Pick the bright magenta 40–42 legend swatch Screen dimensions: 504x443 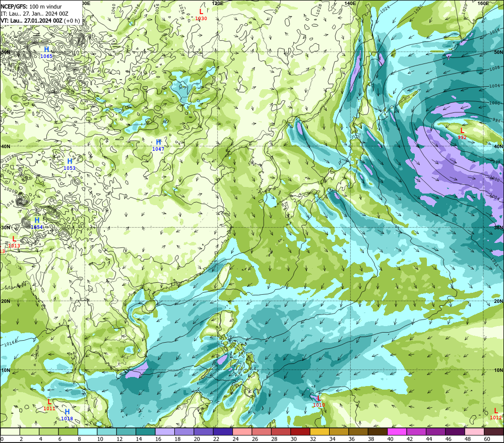coord(397,432)
